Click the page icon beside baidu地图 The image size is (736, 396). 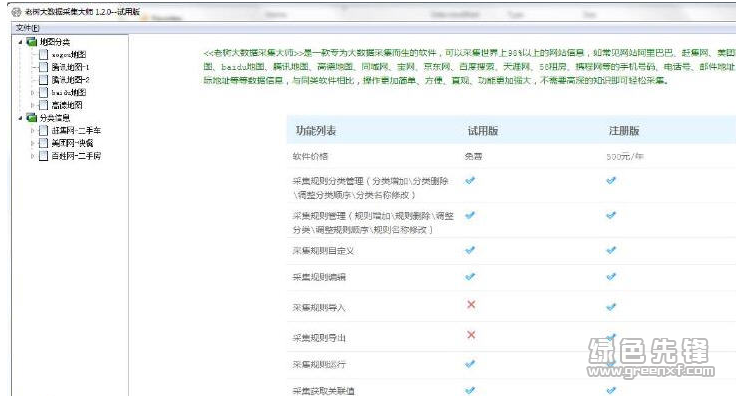[x=44, y=92]
